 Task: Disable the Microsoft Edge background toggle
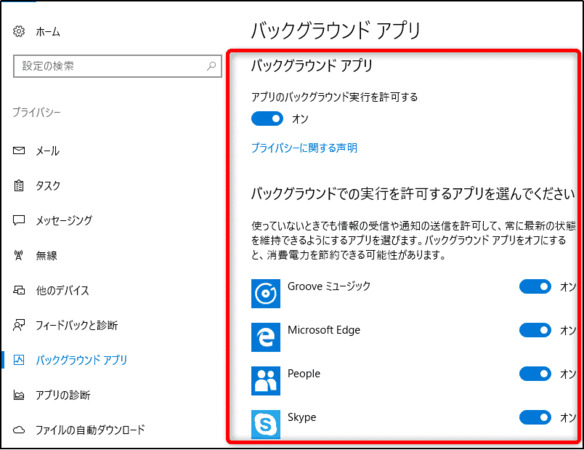tap(535, 330)
